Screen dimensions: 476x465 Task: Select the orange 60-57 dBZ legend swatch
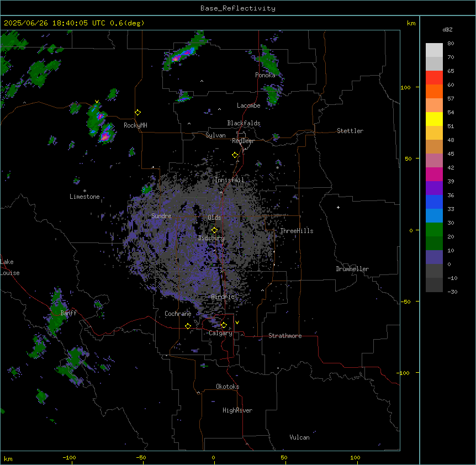click(434, 92)
